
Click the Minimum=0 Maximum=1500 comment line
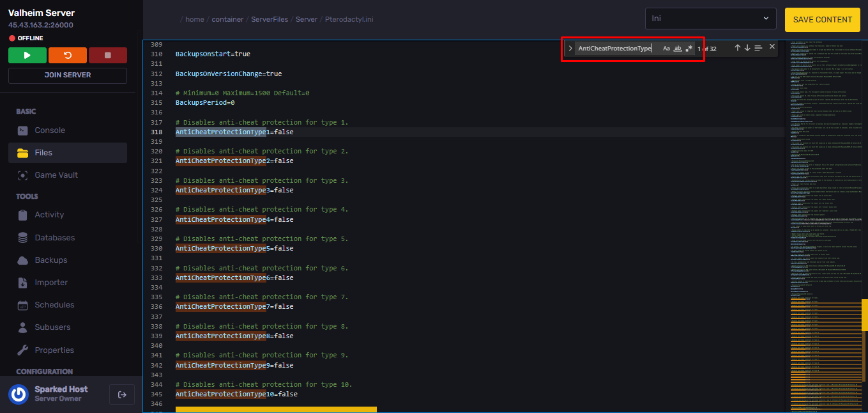[243, 93]
